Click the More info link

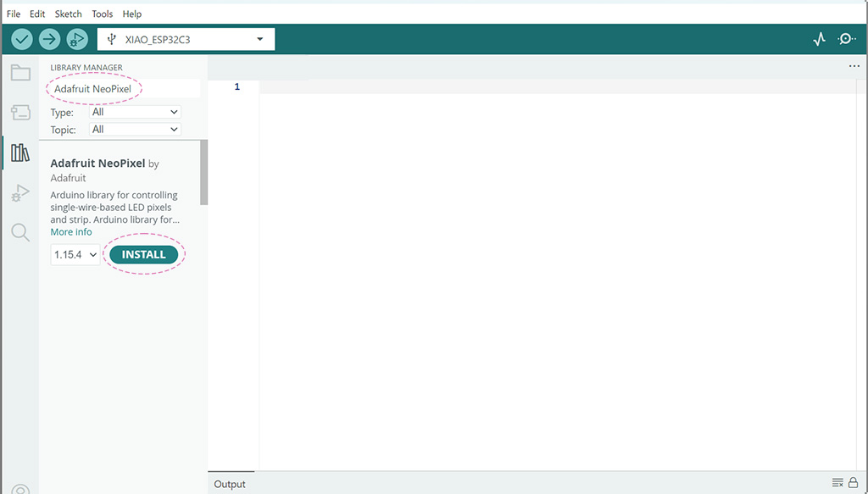71,232
